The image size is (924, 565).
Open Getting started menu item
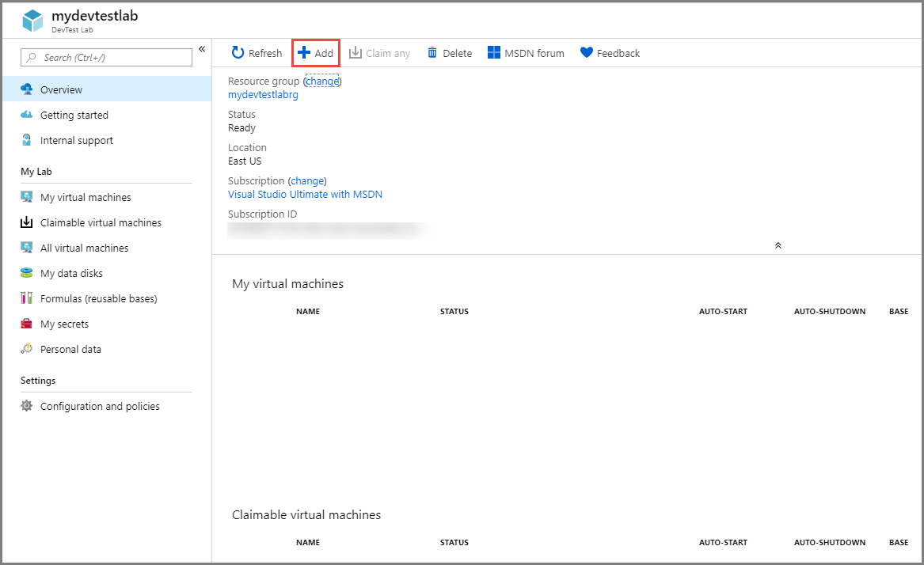(74, 116)
